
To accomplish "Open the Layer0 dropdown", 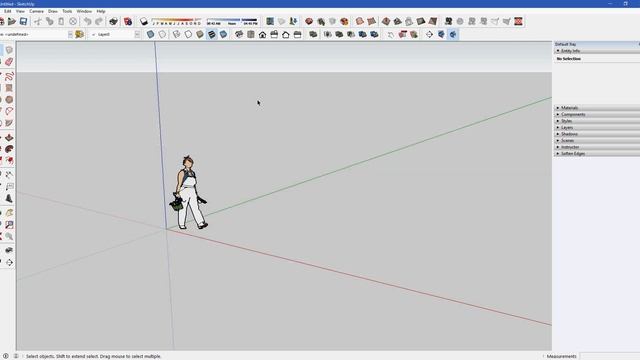I will 137,35.
